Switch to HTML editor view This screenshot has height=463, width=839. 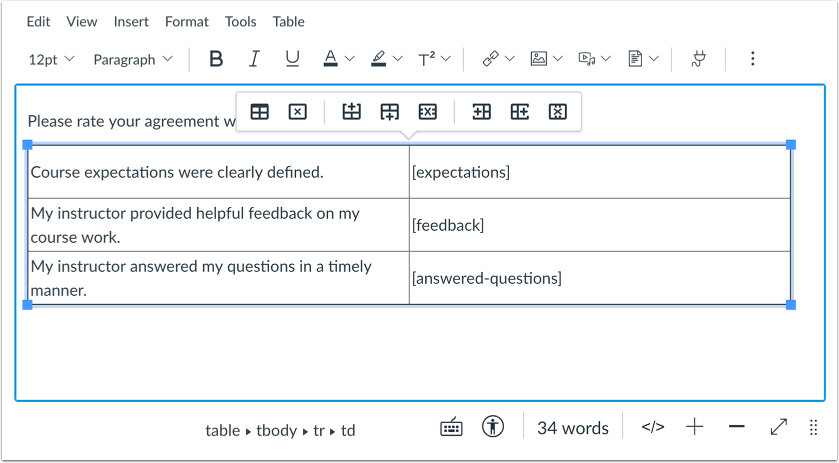point(653,427)
